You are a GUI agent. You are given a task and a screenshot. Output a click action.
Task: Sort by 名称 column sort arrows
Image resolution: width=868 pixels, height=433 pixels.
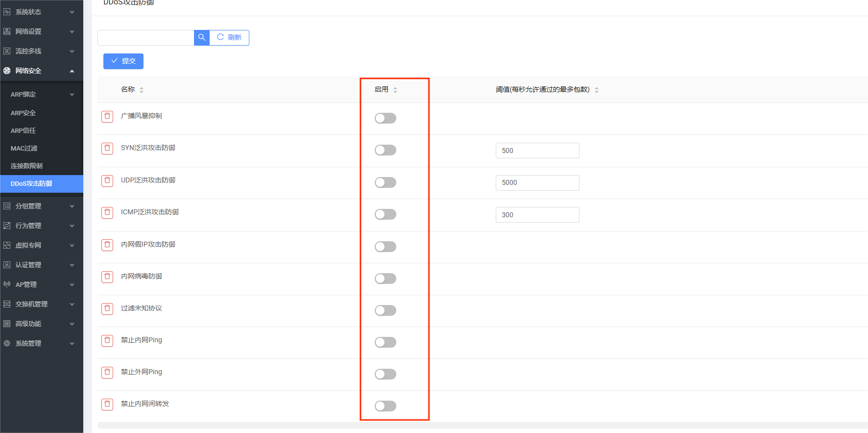[142, 90]
